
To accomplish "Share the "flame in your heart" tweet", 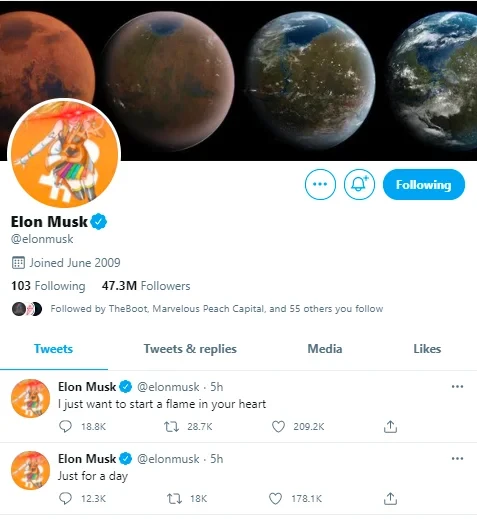I will pos(390,426).
